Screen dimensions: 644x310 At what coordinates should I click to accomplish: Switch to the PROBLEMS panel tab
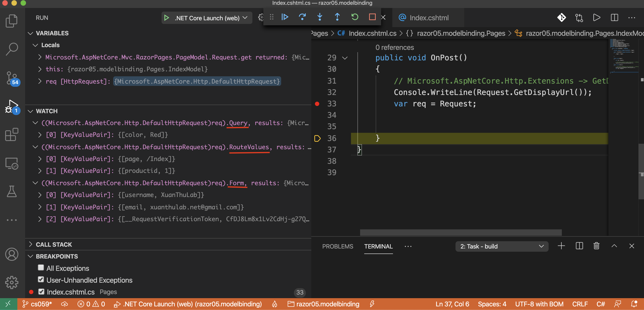click(x=338, y=246)
